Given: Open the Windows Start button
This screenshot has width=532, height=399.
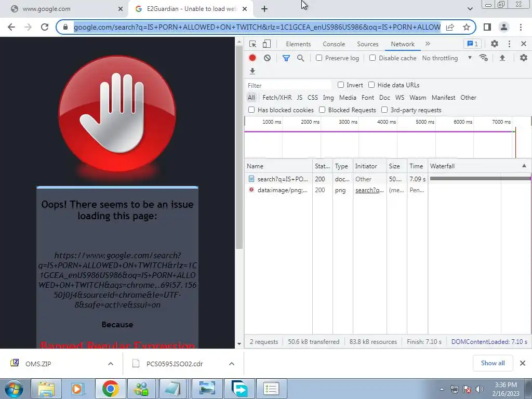Looking at the screenshot, I should [14, 389].
